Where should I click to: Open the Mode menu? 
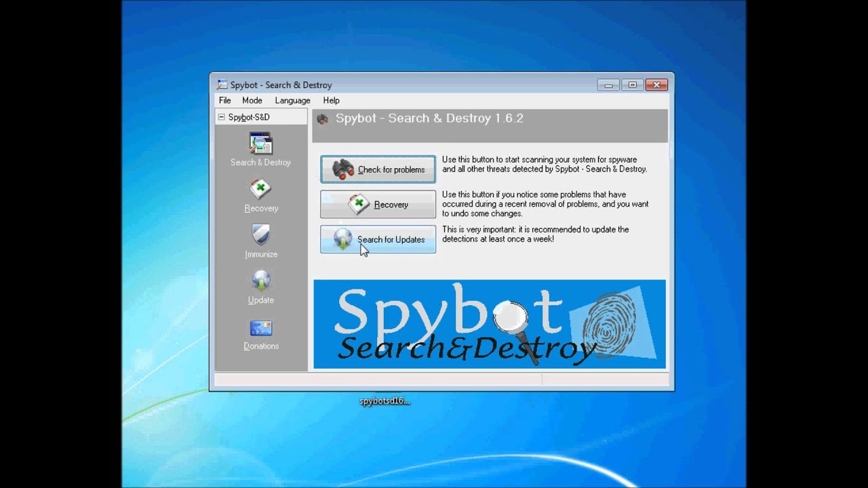(x=252, y=100)
